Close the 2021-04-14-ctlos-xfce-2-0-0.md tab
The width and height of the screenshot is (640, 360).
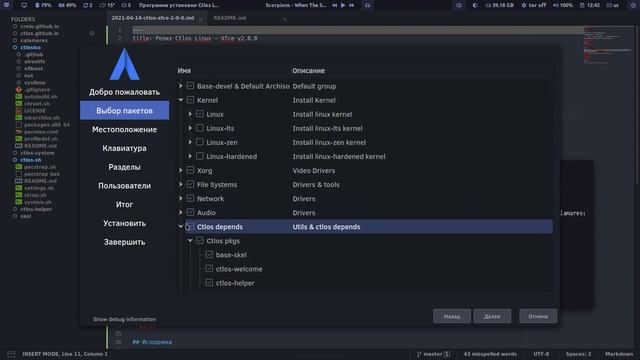pos(200,19)
